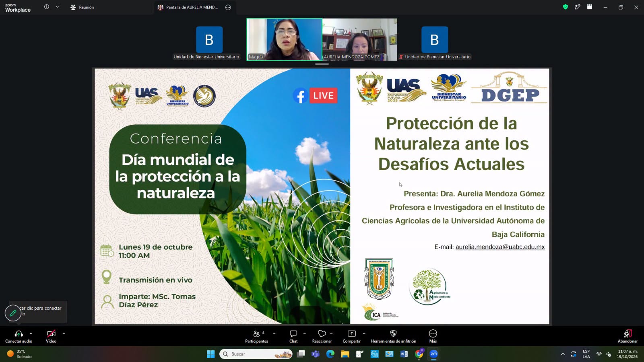Open the Más options menu
Viewport: 644px width, 362px height.
pyautogui.click(x=433, y=336)
